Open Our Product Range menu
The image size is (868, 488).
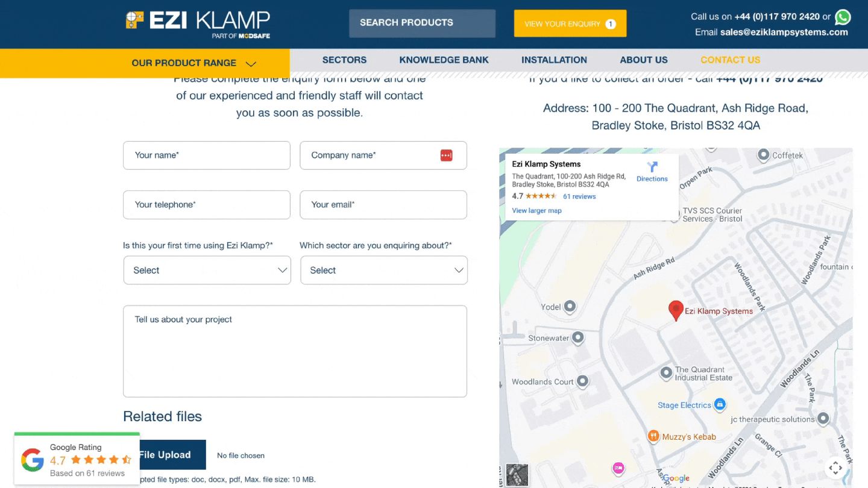pyautogui.click(x=145, y=63)
